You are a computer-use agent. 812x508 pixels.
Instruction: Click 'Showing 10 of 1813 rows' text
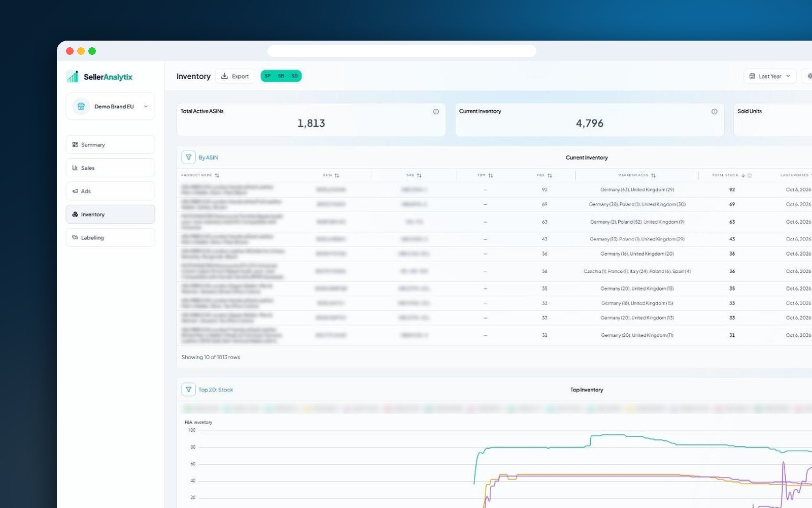pyautogui.click(x=211, y=357)
